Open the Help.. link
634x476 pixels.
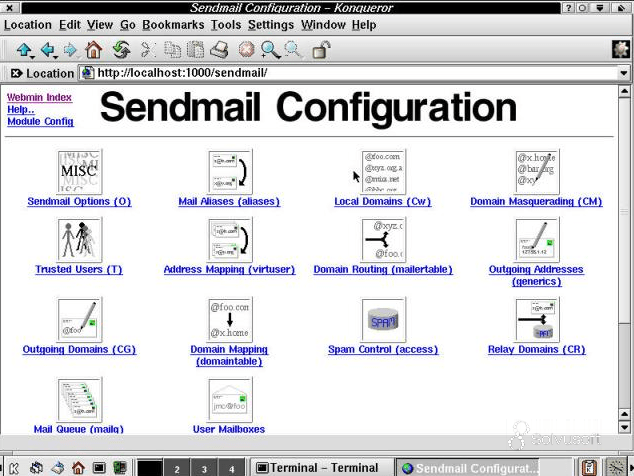click(x=21, y=110)
